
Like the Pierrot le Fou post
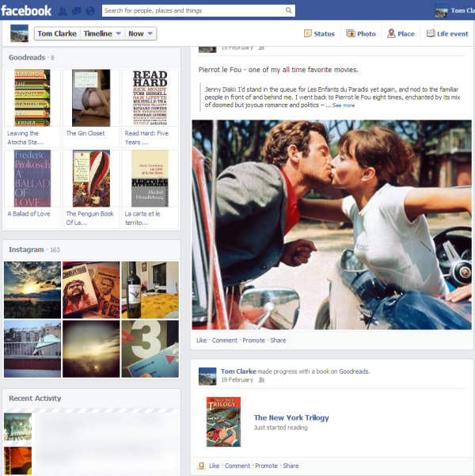click(x=201, y=341)
